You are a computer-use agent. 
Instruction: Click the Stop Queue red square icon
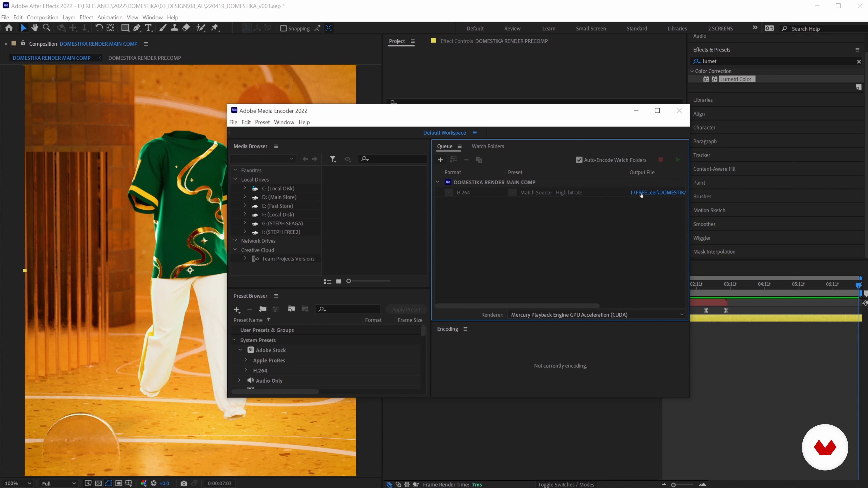tap(660, 160)
